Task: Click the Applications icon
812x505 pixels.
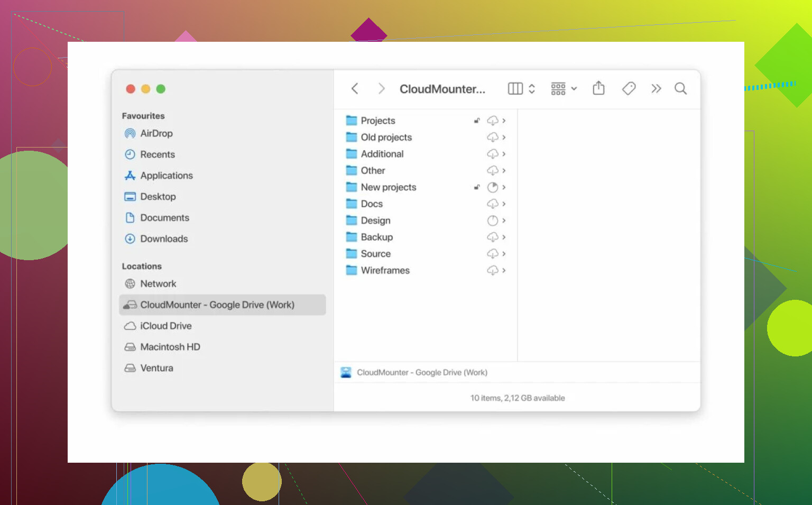Action: click(x=130, y=176)
